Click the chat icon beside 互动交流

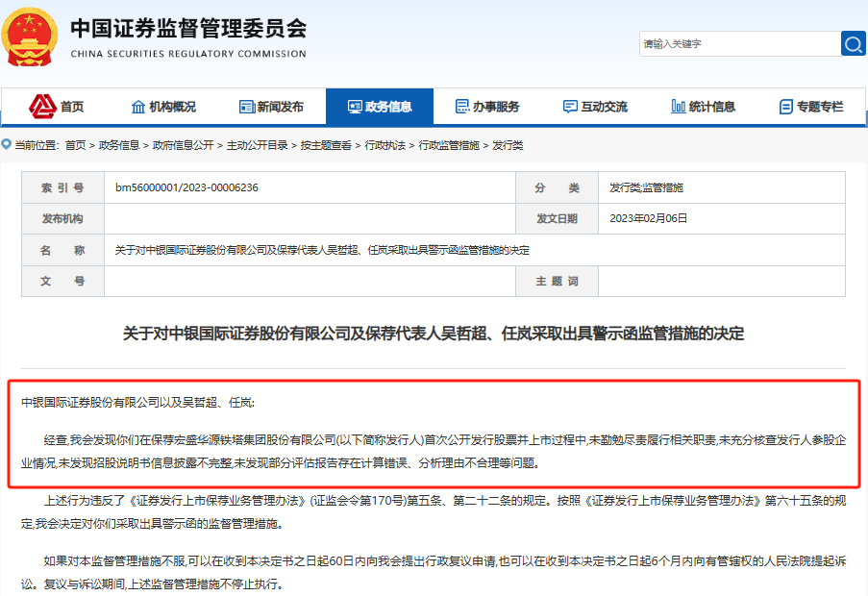tap(570, 107)
